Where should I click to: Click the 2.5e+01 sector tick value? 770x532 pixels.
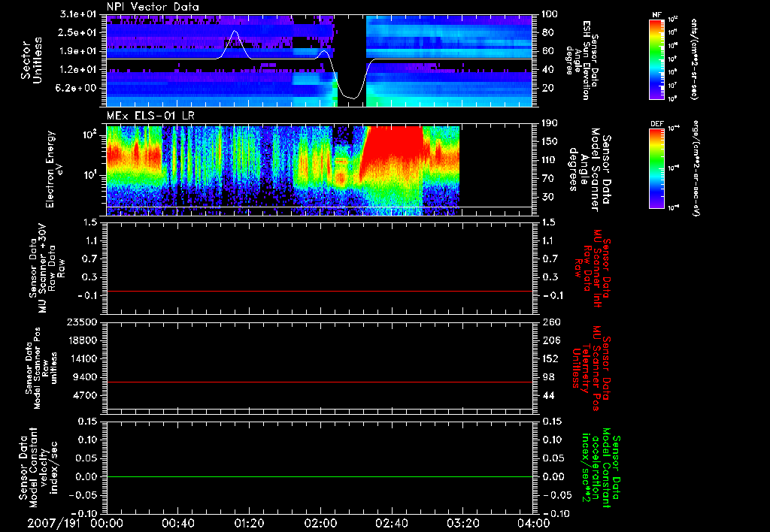78,32
